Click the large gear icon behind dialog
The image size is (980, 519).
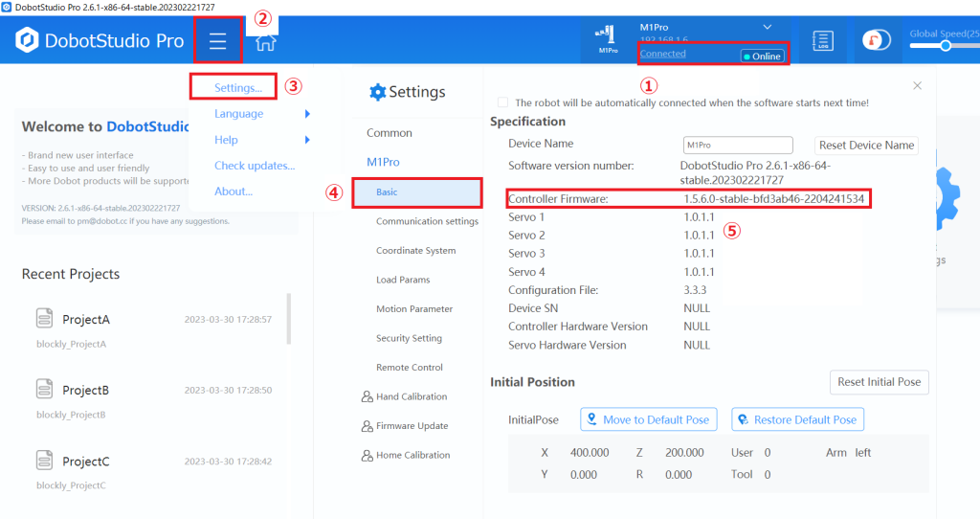[948, 197]
